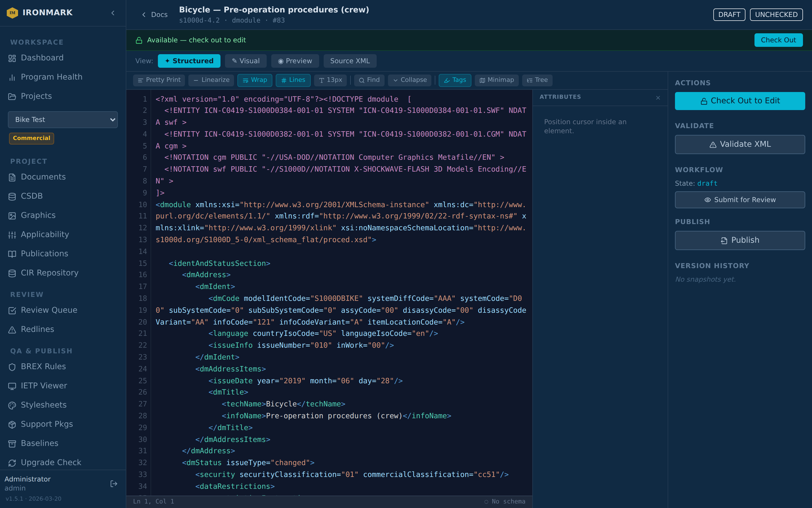Viewport: 812px width, 508px height.
Task: Click the UNCHECKED status badge
Action: coord(776,14)
